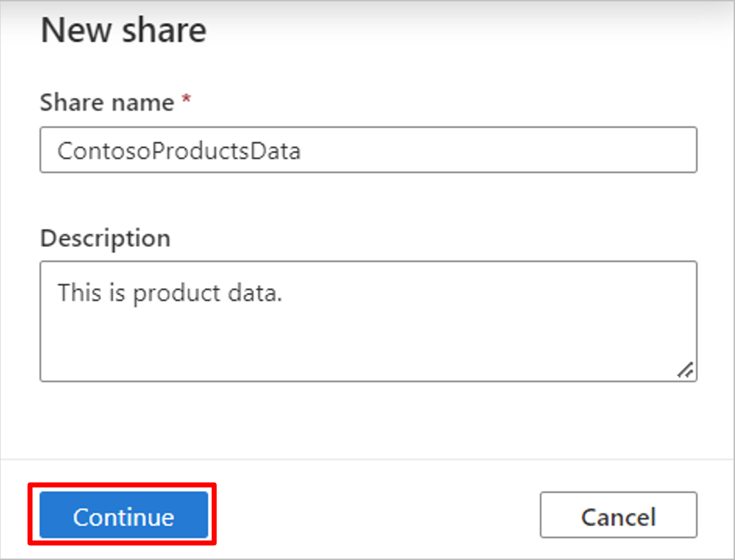735x560 pixels.
Task: Focus the Share name input field
Action: point(368,150)
